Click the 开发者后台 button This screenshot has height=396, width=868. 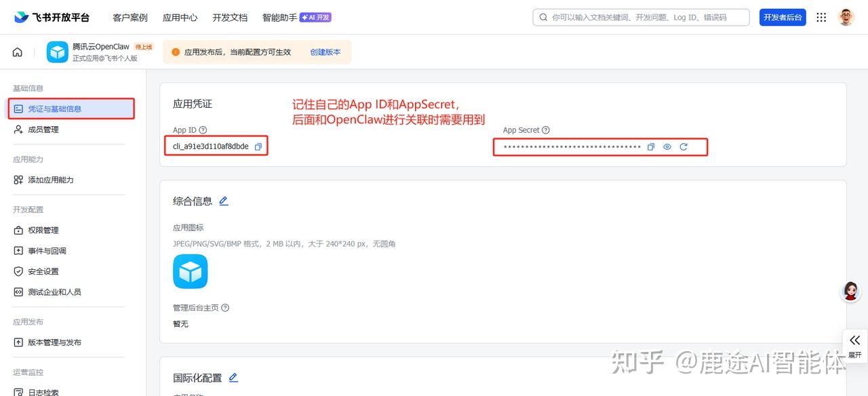point(783,18)
